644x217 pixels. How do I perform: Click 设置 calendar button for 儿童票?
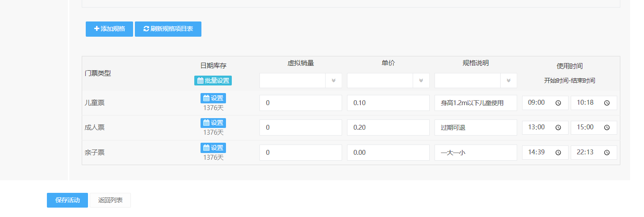pos(213,98)
